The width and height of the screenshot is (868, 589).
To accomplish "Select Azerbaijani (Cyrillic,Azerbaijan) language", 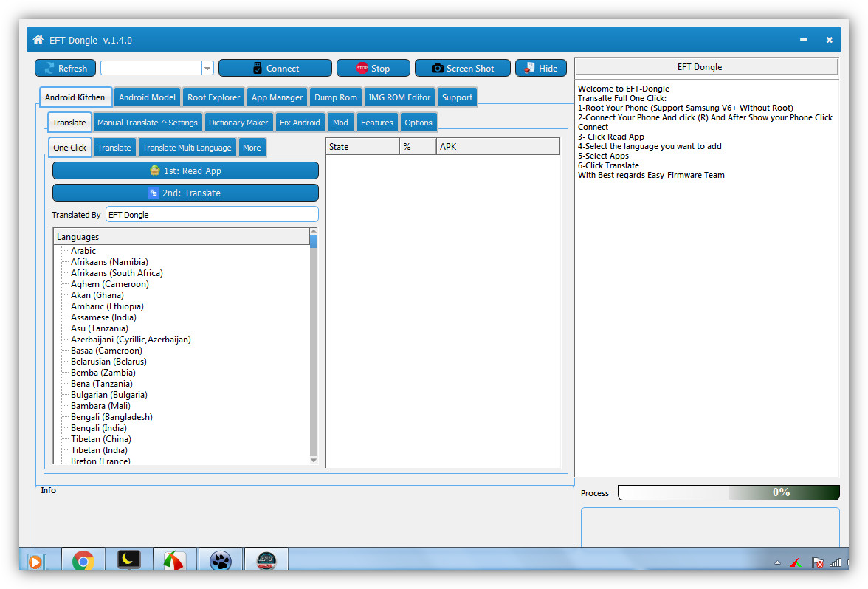I will click(131, 340).
